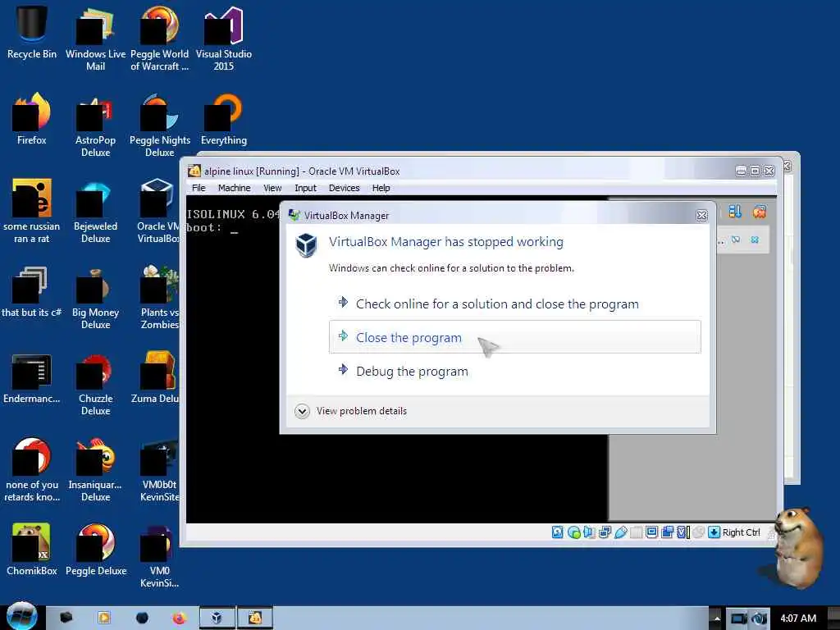Select the Visual Studio 2015 desktop icon
Image resolution: width=840 pixels, height=630 pixels.
tap(223, 39)
